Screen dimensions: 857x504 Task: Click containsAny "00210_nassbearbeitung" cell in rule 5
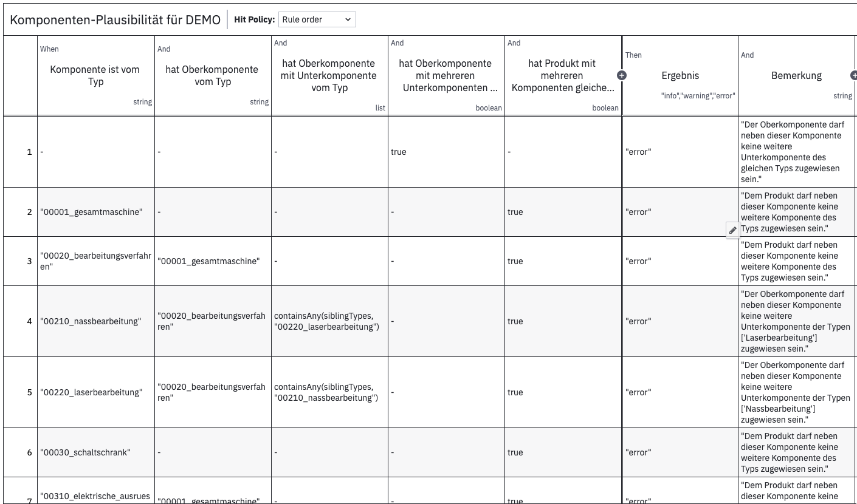click(x=329, y=392)
